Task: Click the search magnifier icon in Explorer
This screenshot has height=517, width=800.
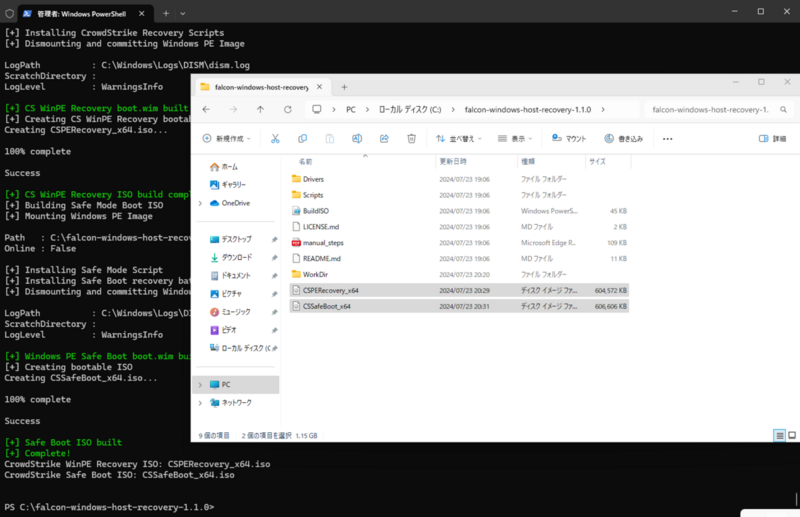Action: pos(783,110)
